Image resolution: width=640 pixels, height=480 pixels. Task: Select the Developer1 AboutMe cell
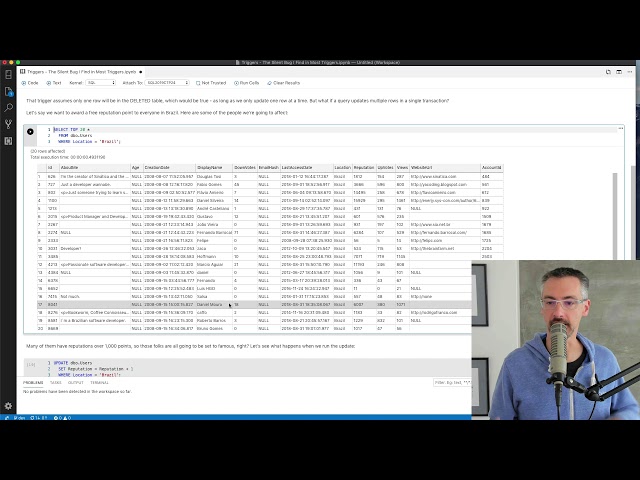(x=95, y=249)
